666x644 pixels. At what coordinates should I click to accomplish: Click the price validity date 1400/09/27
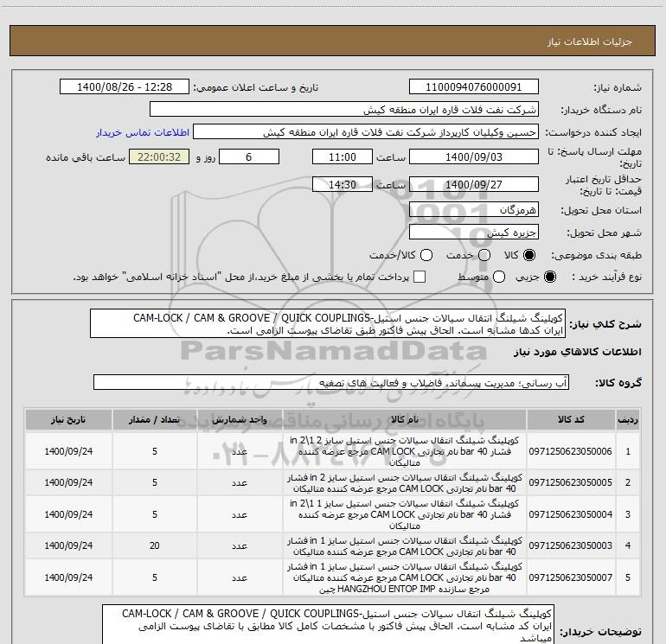point(474,184)
